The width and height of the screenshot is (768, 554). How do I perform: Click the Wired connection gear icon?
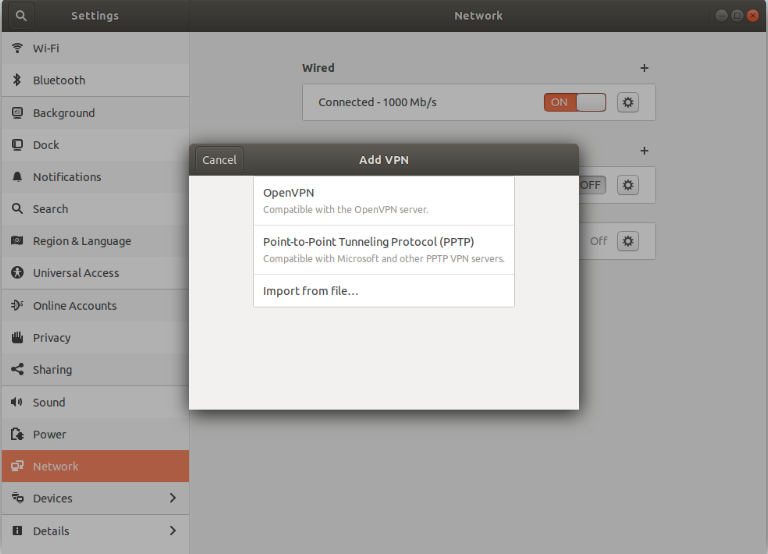click(x=627, y=102)
